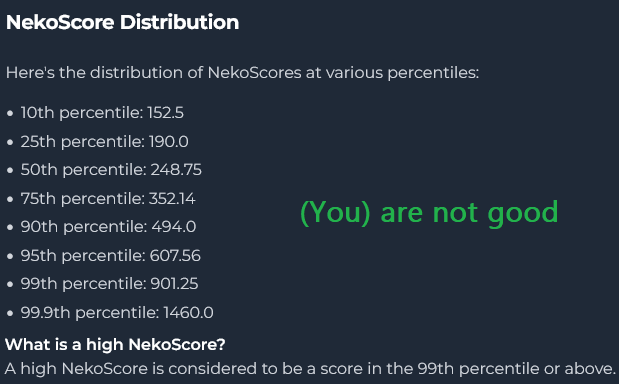
Task: Click the bullet before 50th percentile
Action: pyautogui.click(x=10, y=170)
